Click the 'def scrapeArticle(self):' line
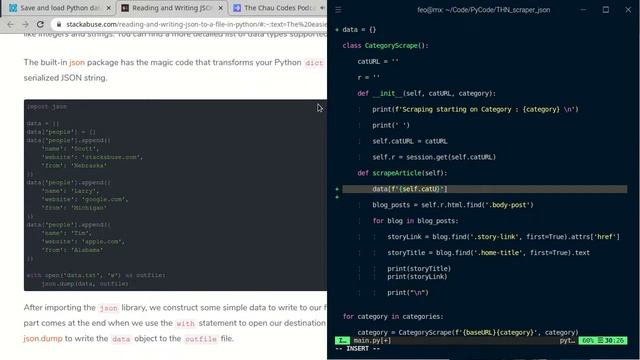Screen dimensions: 640x360 click(402, 173)
